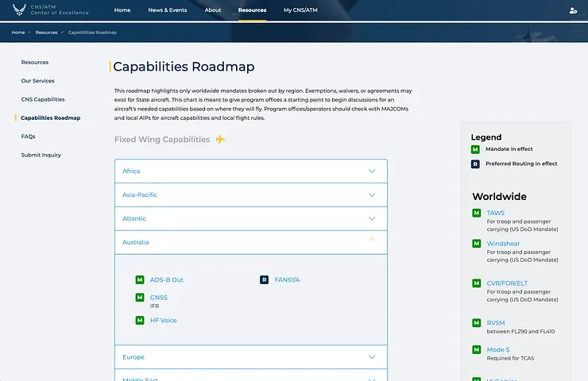Click the Home breadcrumb link
This screenshot has width=588, height=381.
18,33
